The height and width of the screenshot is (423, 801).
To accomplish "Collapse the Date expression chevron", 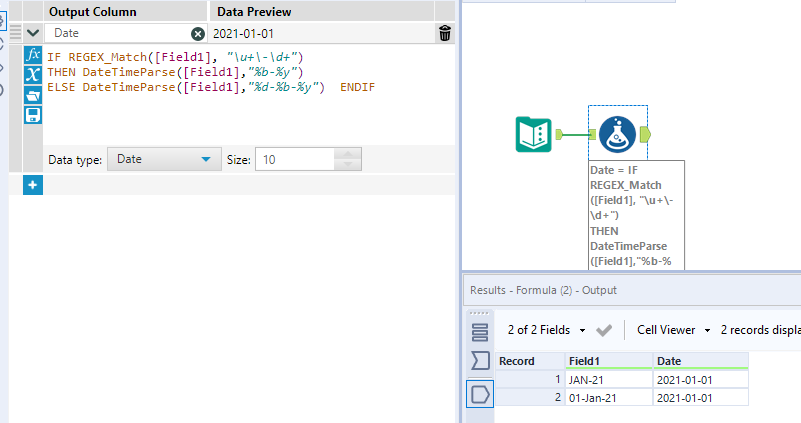I will 33,33.
